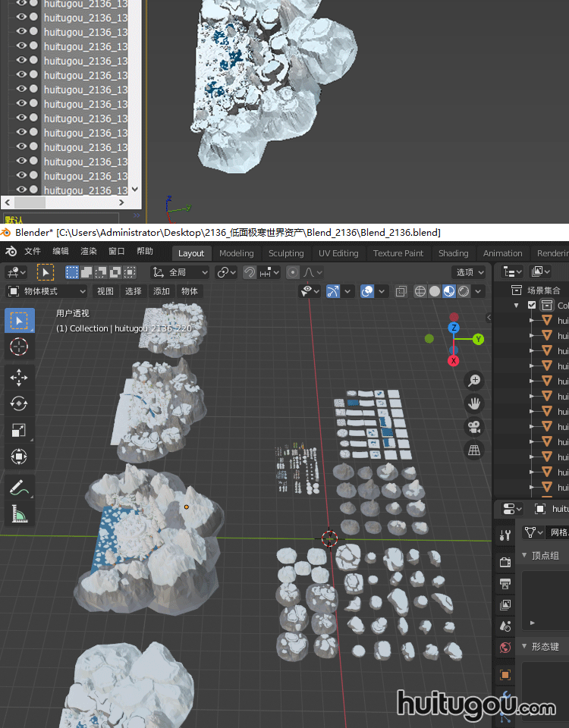Image resolution: width=569 pixels, height=728 pixels.
Task: Activate the Rotate tool
Action: click(x=19, y=403)
